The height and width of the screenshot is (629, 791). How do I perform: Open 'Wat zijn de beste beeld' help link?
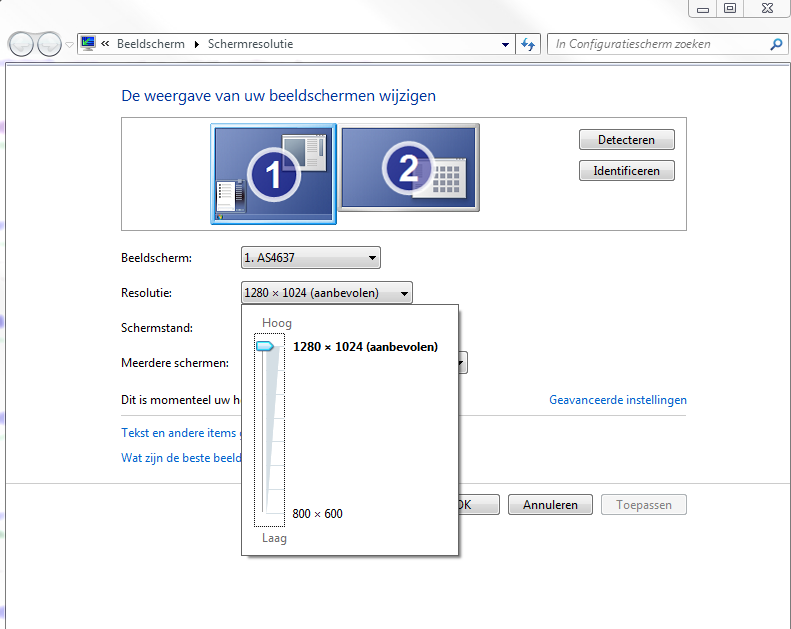click(x=181, y=458)
